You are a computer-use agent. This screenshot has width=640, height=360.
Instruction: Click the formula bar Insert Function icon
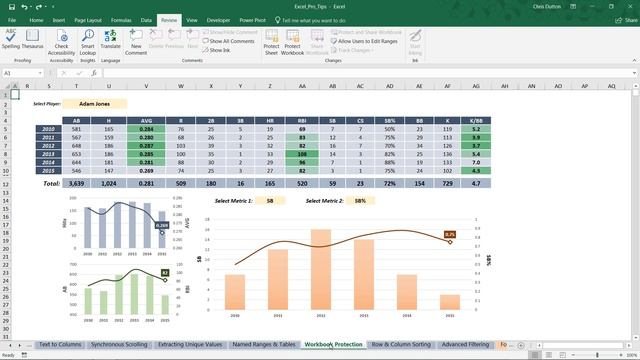click(x=94, y=73)
